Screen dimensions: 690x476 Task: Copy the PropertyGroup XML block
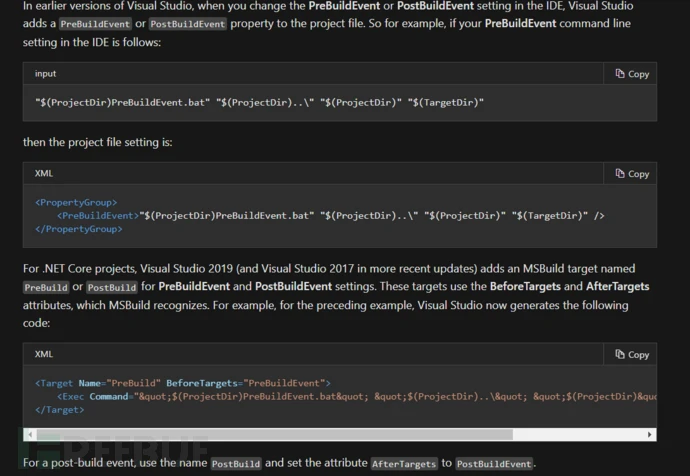click(x=631, y=174)
